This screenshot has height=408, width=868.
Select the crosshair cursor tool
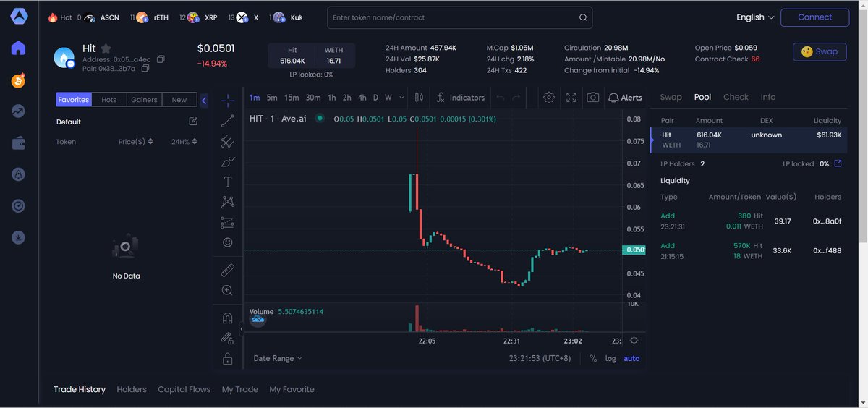point(227,101)
